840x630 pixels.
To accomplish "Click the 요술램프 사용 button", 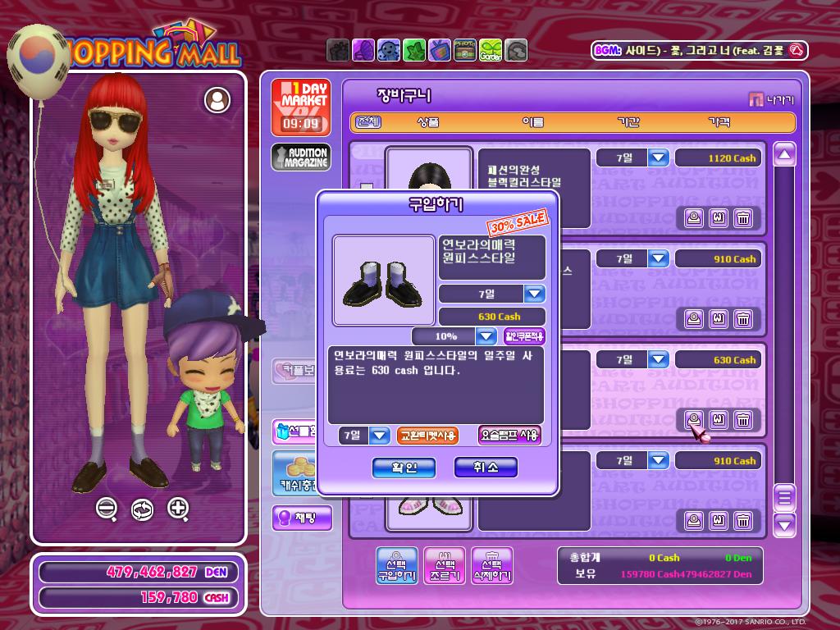I will pyautogui.click(x=509, y=436).
